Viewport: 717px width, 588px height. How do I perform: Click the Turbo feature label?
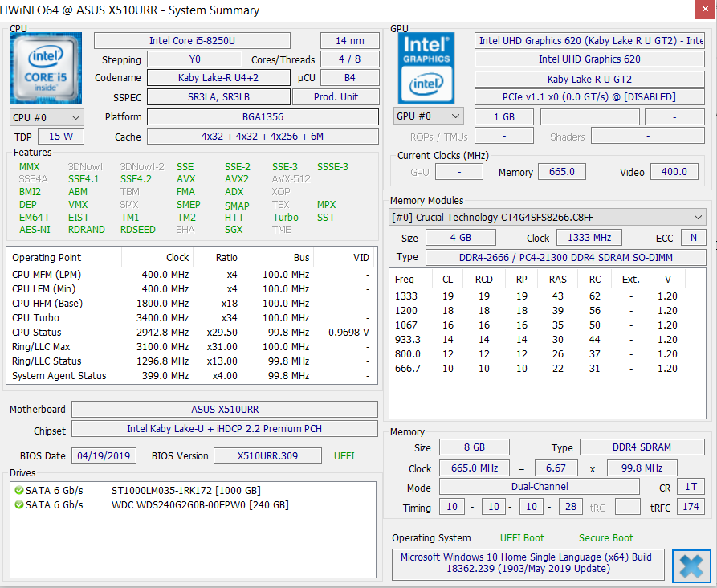click(286, 218)
